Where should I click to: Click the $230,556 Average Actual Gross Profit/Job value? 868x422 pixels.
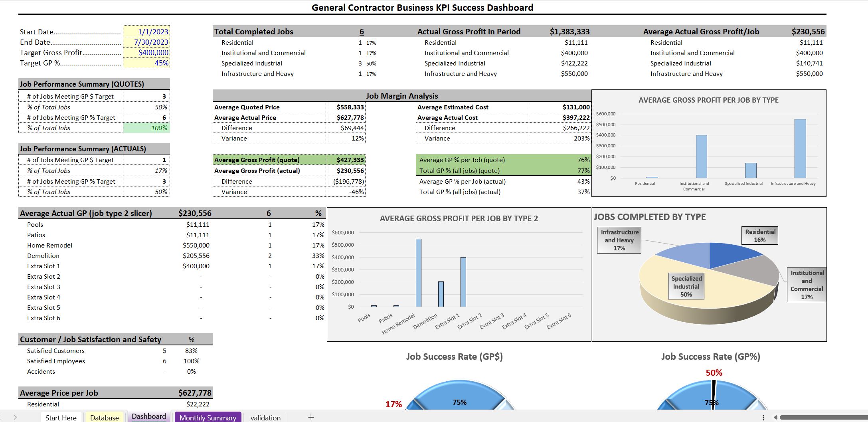(x=808, y=32)
